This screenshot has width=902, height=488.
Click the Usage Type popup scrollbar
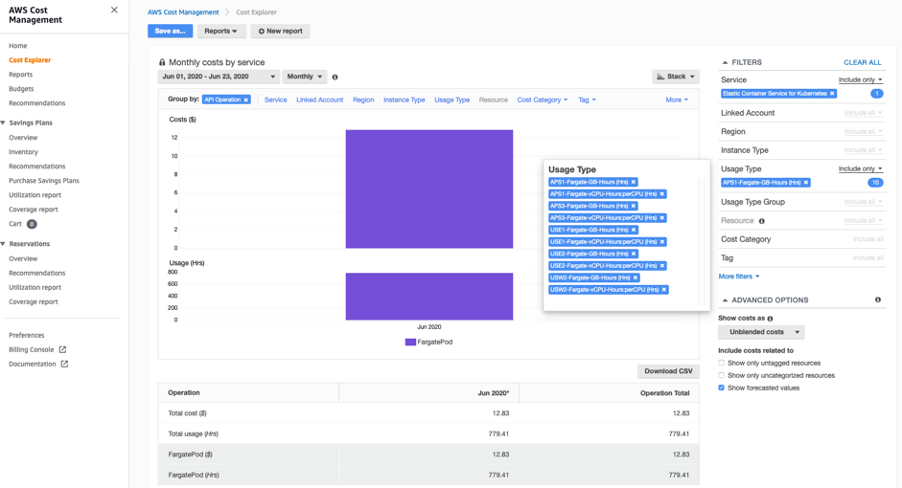(701, 241)
